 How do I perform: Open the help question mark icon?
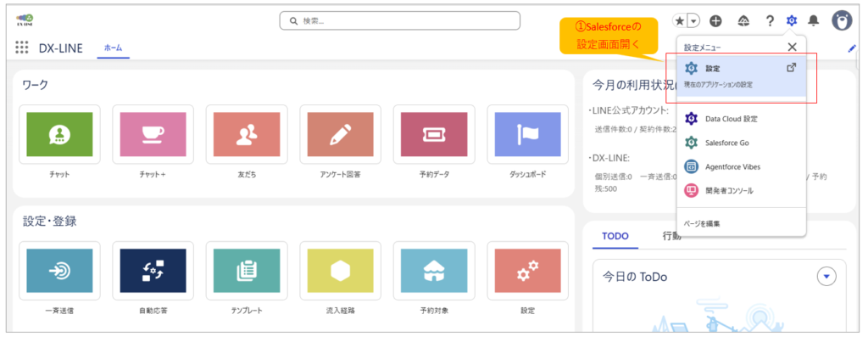click(x=770, y=21)
